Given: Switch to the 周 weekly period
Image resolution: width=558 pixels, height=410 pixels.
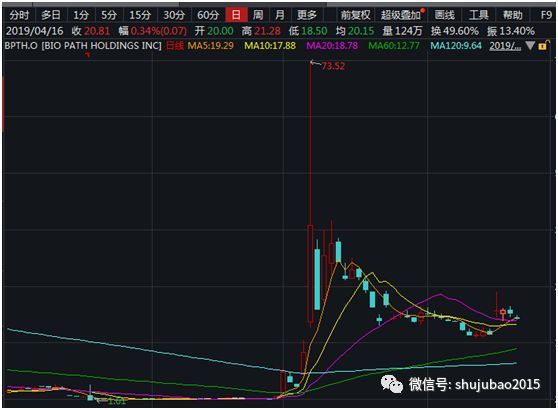Looking at the screenshot, I should pos(258,15).
